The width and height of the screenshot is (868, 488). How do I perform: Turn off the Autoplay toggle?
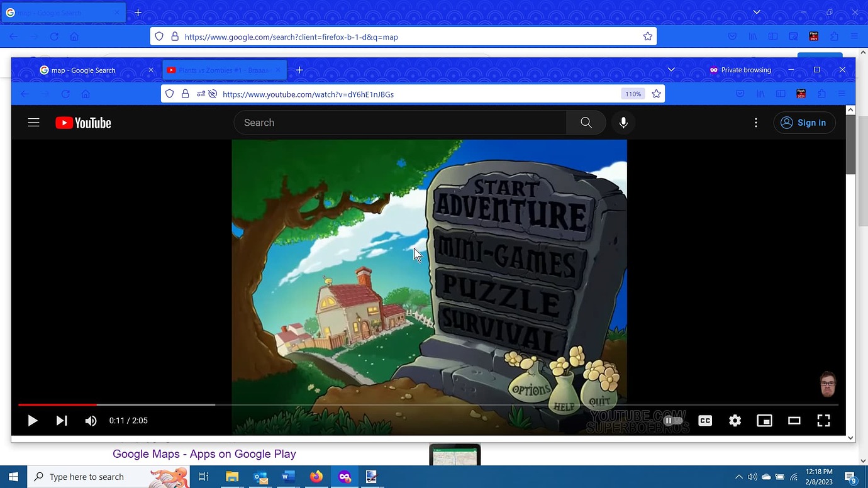click(x=672, y=420)
